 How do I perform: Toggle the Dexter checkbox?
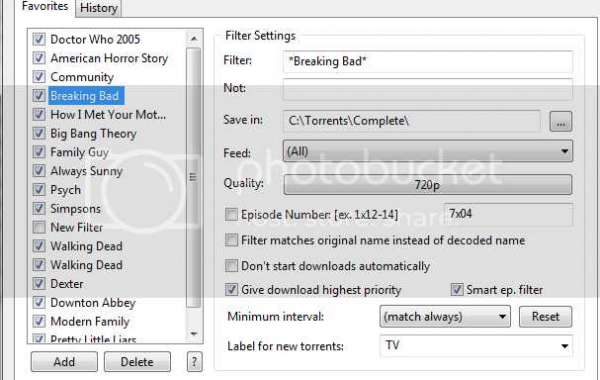click(x=39, y=284)
